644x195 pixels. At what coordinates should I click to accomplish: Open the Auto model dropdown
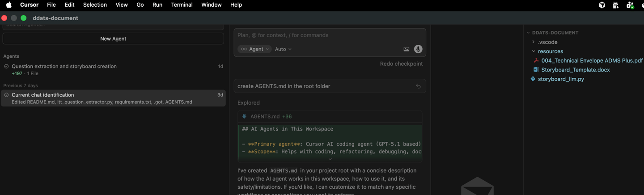coord(283,49)
